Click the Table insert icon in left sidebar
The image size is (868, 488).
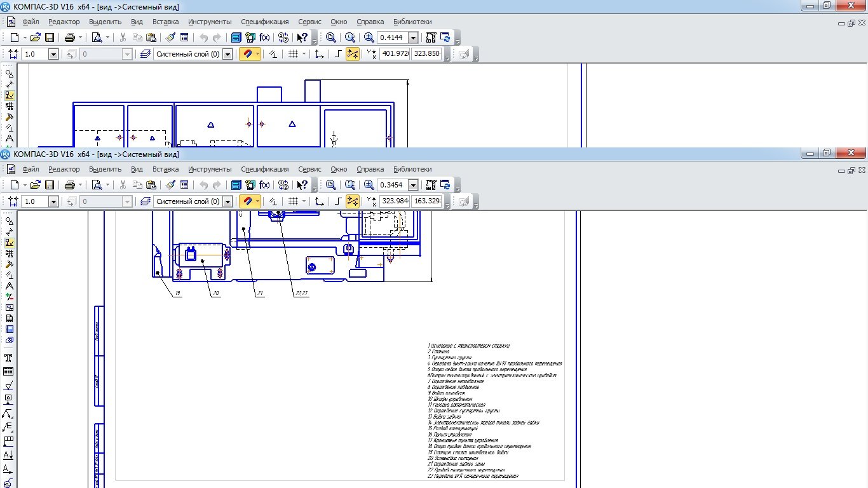click(x=9, y=372)
